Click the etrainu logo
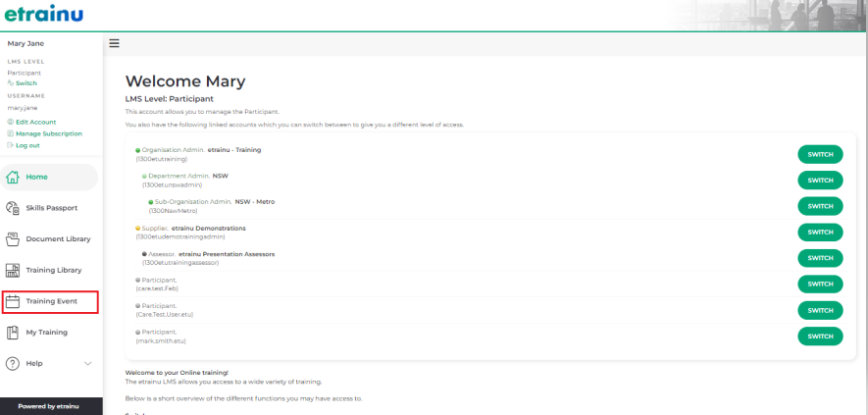 pyautogui.click(x=44, y=14)
